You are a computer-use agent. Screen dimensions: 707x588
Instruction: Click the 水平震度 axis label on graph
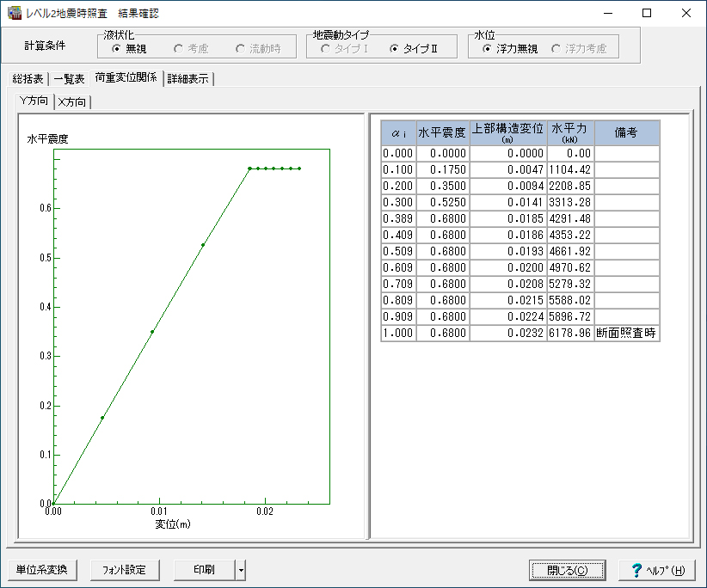[47, 138]
